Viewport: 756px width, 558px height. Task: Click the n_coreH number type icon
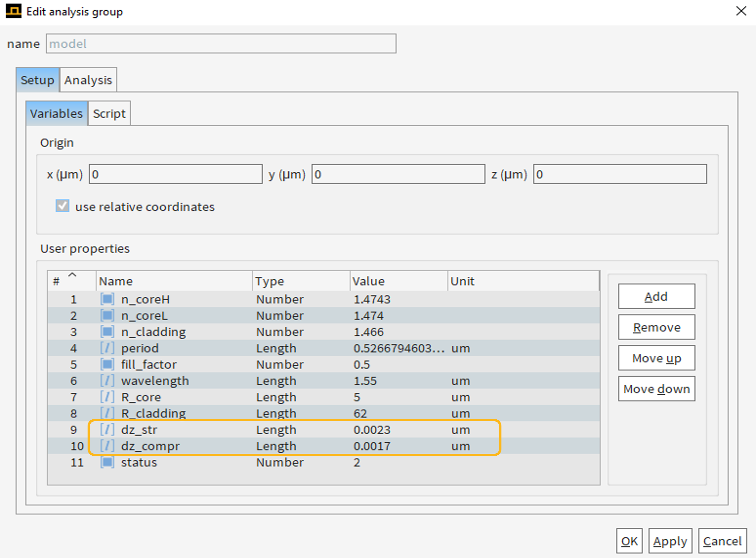tap(107, 299)
